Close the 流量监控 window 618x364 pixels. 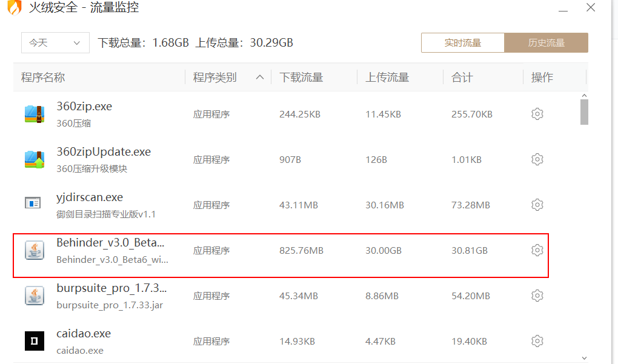[x=590, y=7]
